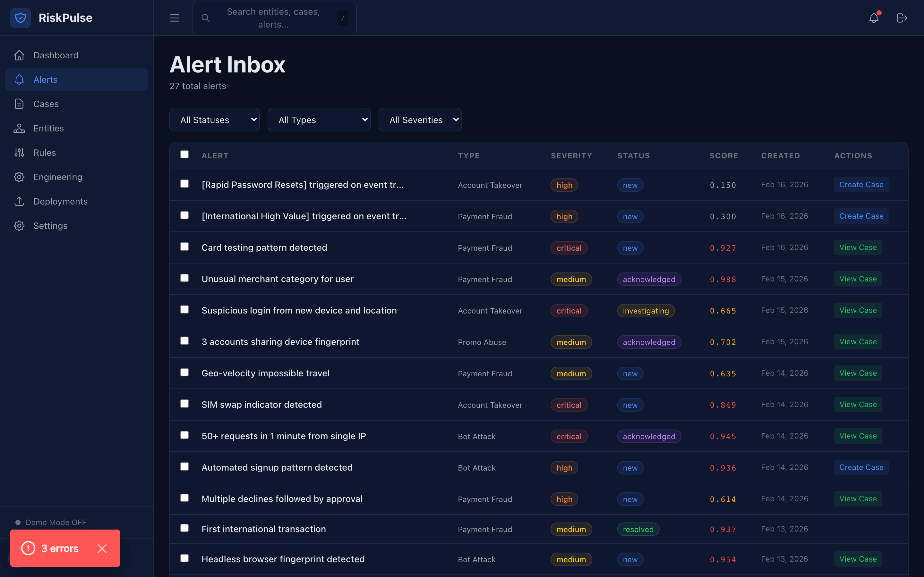Screen dimensions: 924x577
Task: Open the All Types dropdown
Action: 319,120
